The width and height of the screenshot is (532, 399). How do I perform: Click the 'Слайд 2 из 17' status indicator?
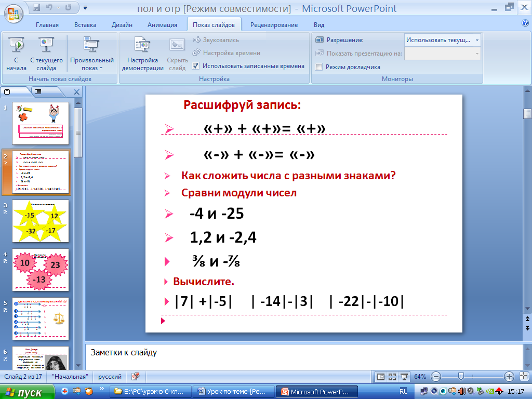[23, 377]
